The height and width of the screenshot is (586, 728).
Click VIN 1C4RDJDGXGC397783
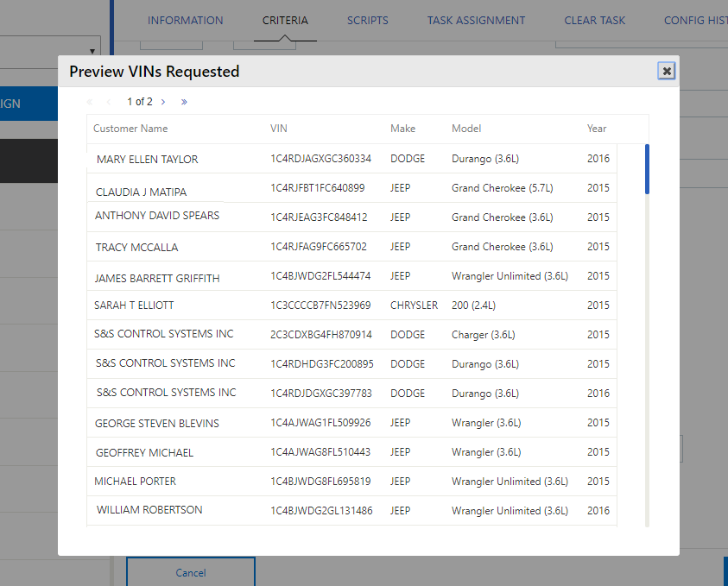[321, 394]
